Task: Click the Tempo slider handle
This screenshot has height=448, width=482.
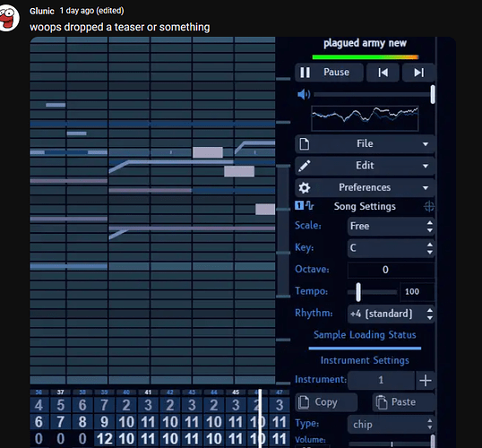Action: pos(358,292)
